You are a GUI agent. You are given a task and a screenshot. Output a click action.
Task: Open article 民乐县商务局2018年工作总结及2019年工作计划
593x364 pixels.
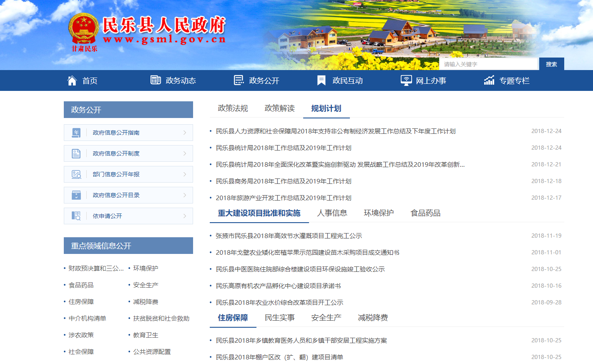tap(284, 181)
